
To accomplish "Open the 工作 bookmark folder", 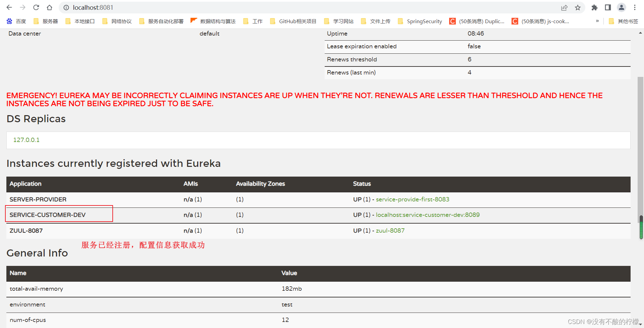I will [x=253, y=21].
